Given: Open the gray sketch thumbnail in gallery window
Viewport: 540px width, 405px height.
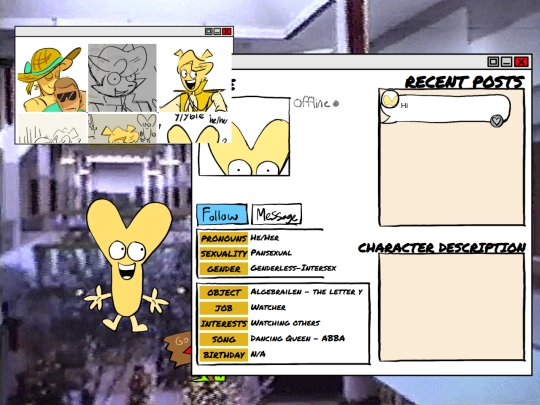Looking at the screenshot, I should point(122,78).
